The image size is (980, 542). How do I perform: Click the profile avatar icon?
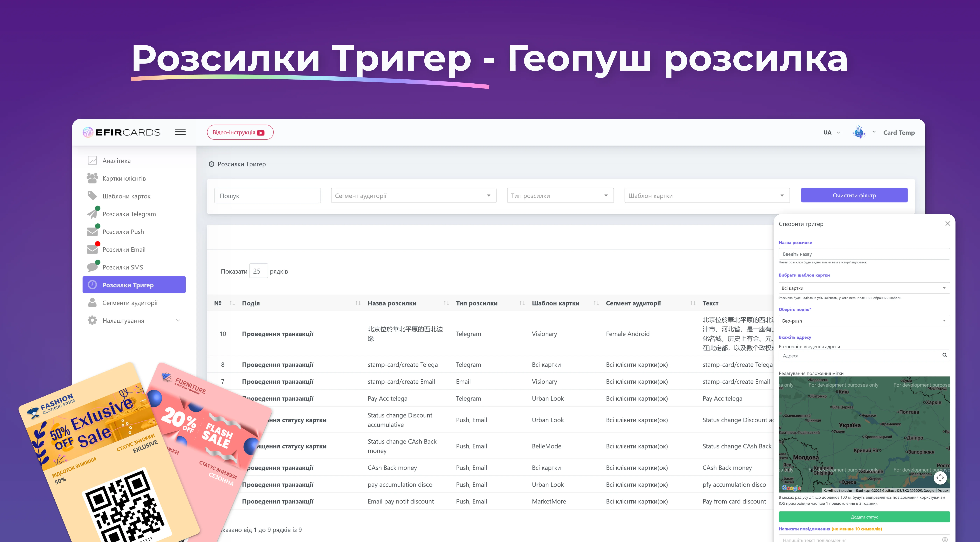[x=859, y=132]
